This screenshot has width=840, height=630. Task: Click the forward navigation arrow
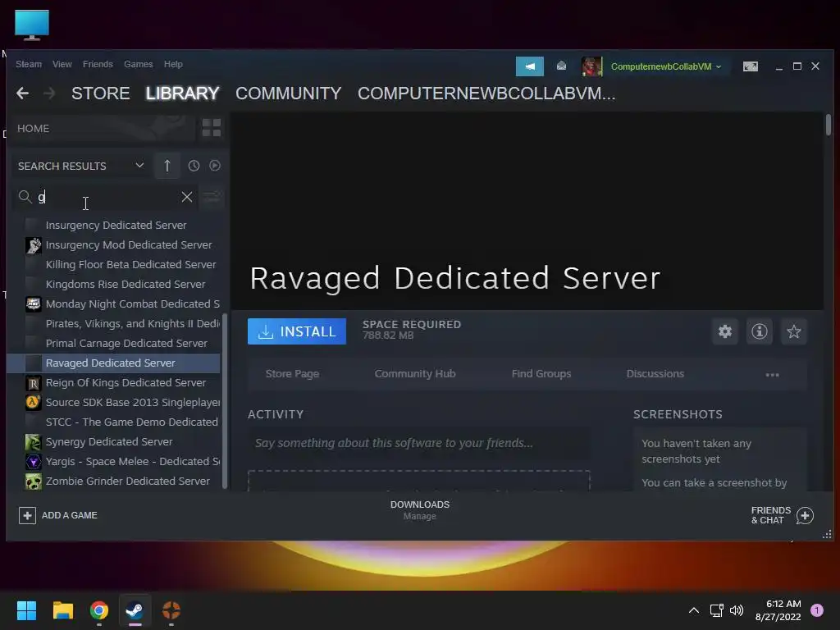49,94
